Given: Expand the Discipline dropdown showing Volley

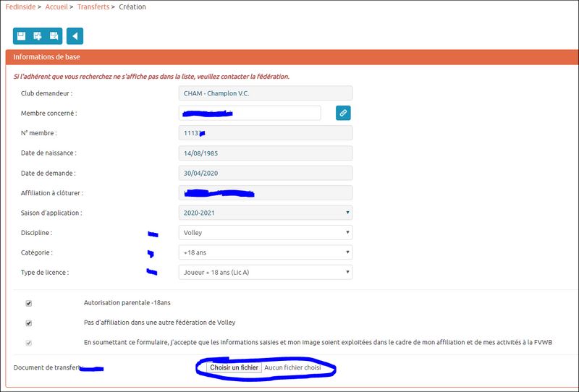Looking at the screenshot, I should 265,233.
